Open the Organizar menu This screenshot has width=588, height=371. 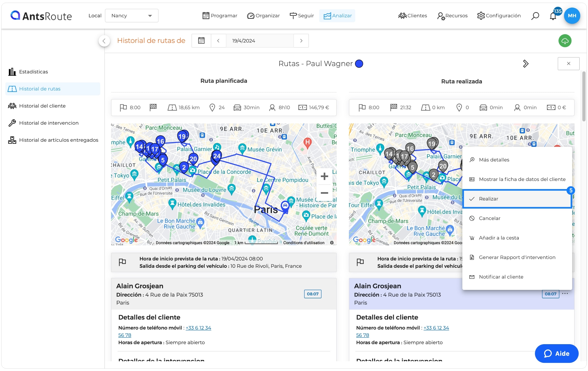point(263,16)
